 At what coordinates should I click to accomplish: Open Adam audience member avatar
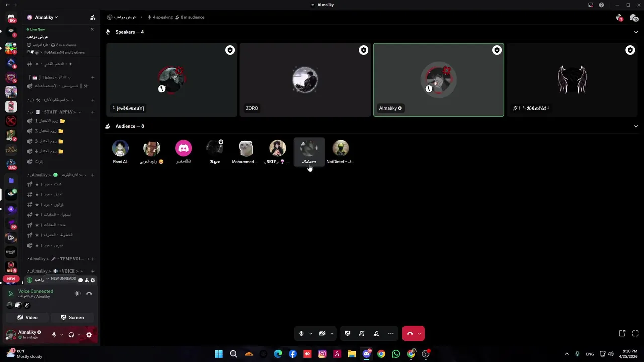pos(309,148)
